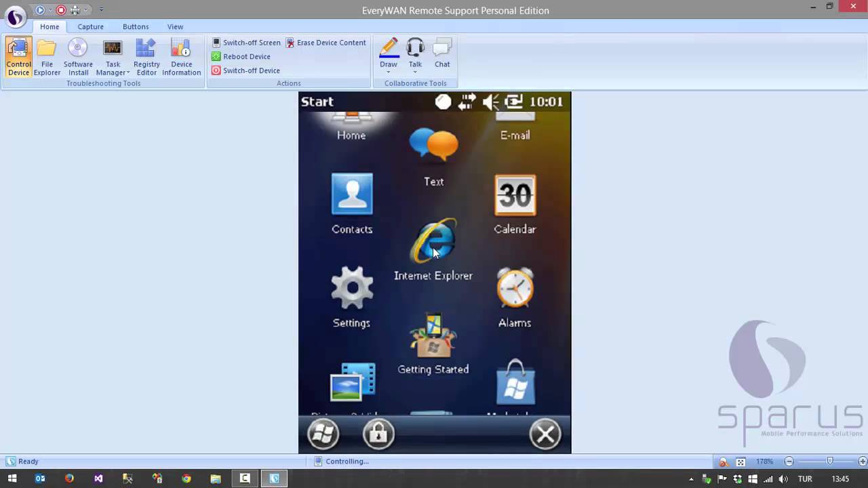Click Switch-off Screen action
Viewport: 868px width, 488px height.
pos(246,43)
